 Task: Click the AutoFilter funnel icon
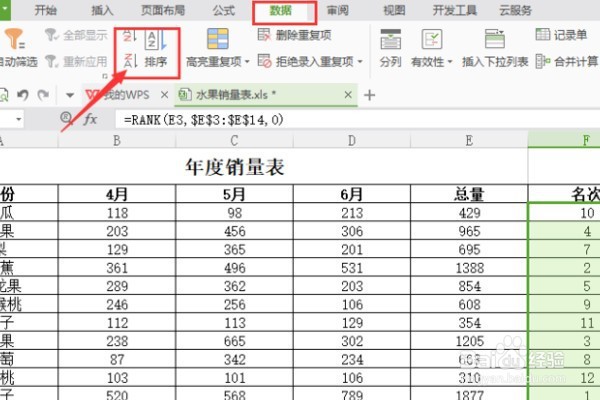point(14,39)
